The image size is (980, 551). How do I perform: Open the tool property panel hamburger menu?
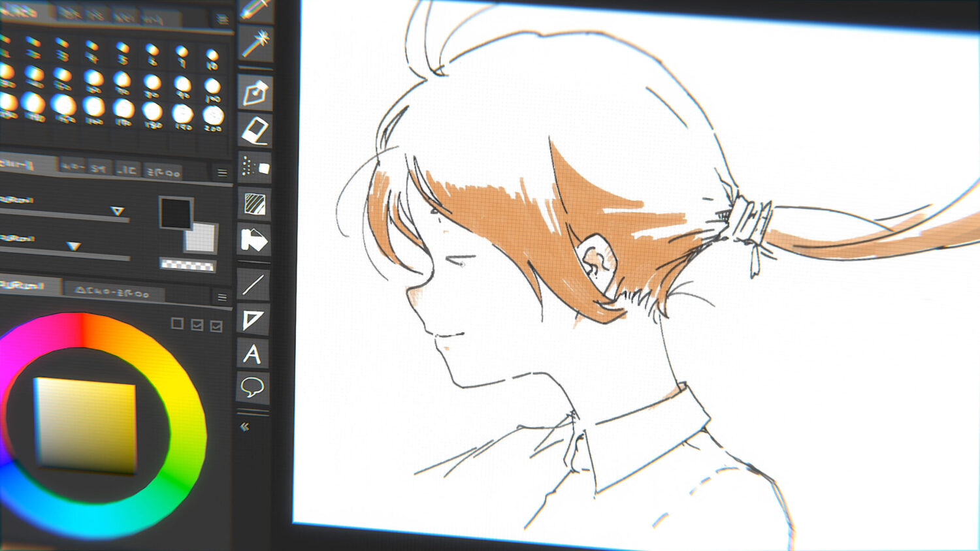pyautogui.click(x=222, y=173)
